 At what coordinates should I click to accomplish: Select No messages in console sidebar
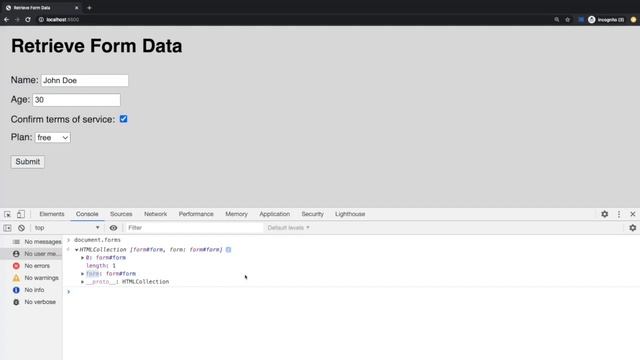pos(31,242)
